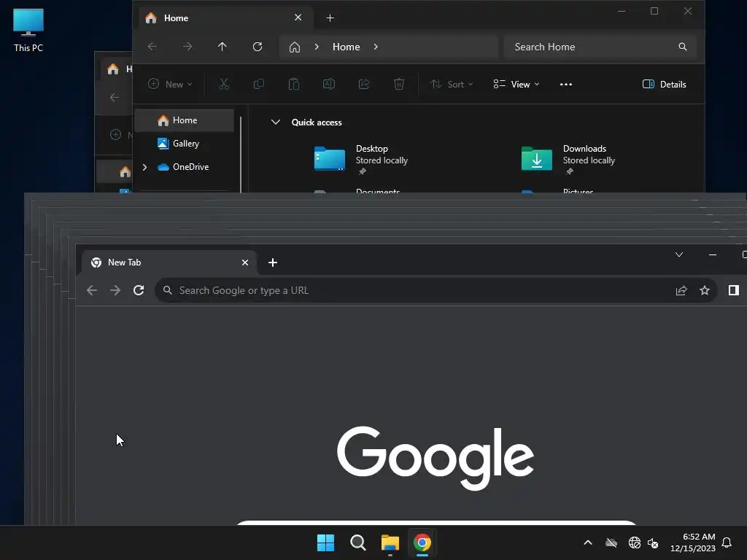The width and height of the screenshot is (747, 560).
Task: Click back arrow in rear Explorer window
Action: click(x=115, y=98)
